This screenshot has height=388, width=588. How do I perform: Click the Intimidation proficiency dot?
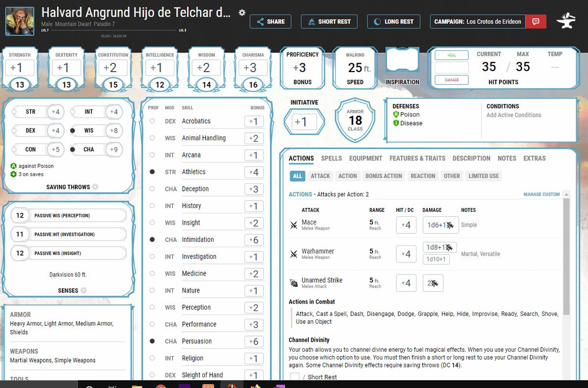point(152,239)
